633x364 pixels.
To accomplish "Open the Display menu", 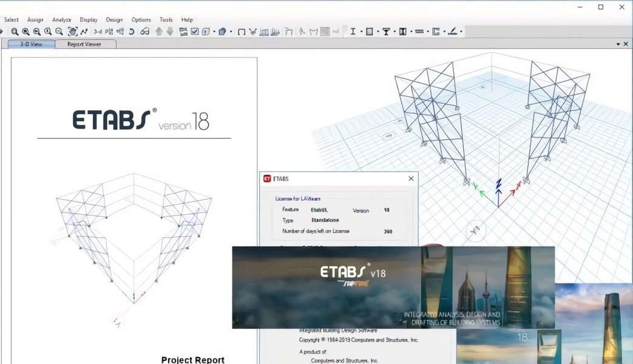I will [89, 19].
